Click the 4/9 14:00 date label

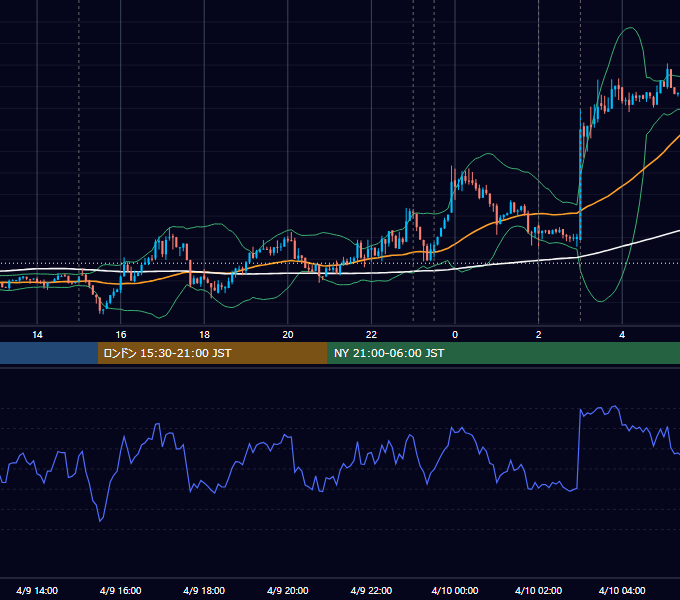[x=37, y=590]
